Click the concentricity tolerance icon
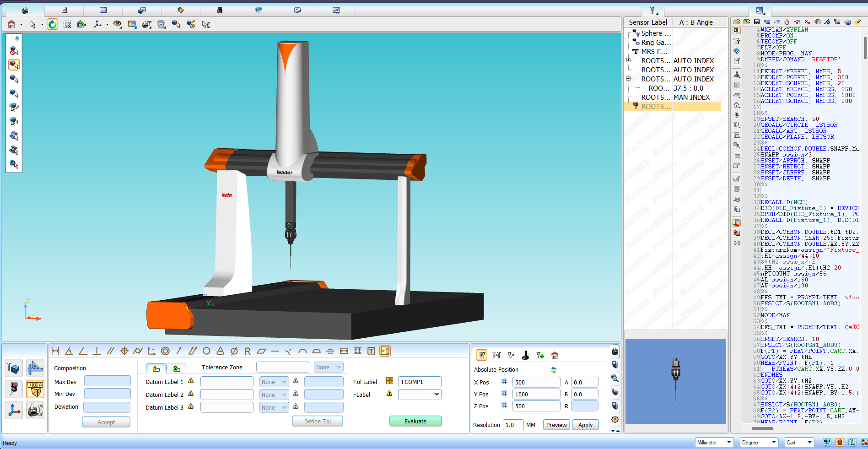 (x=165, y=351)
